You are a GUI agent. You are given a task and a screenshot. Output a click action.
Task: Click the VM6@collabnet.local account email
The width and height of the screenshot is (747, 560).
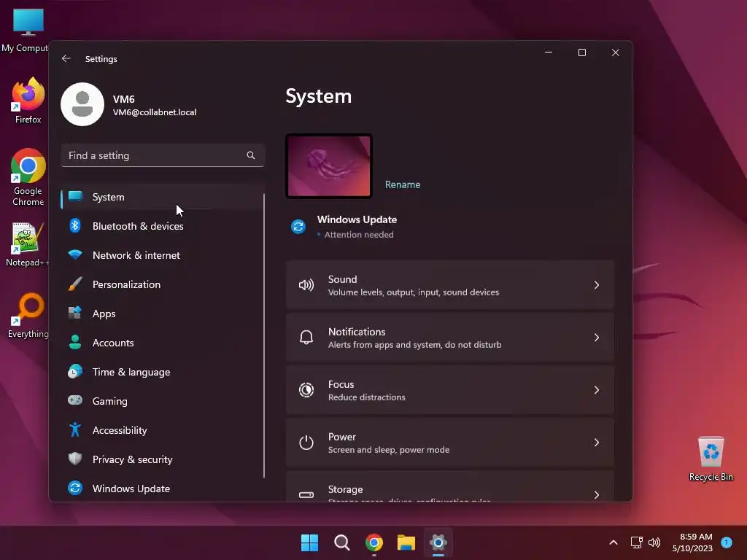click(x=155, y=112)
